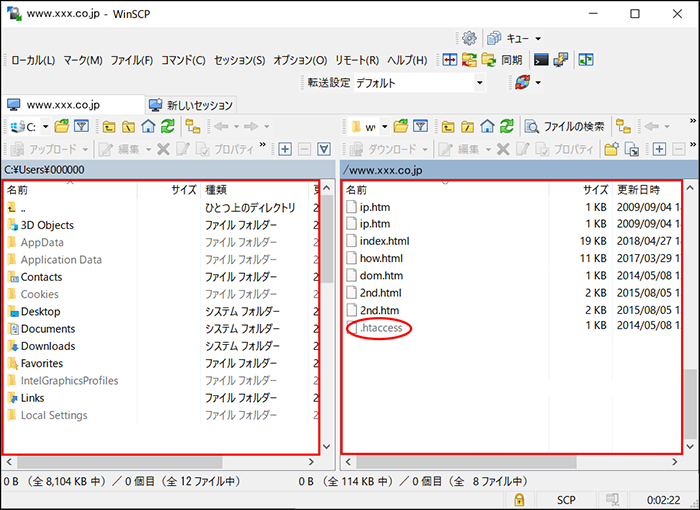
Task: Go to the remote home directory
Action: coord(487,126)
